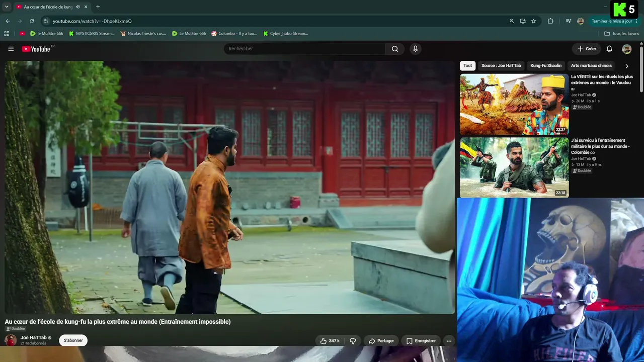Click the install app icon in address bar
This screenshot has height=362, width=644.
point(523,21)
